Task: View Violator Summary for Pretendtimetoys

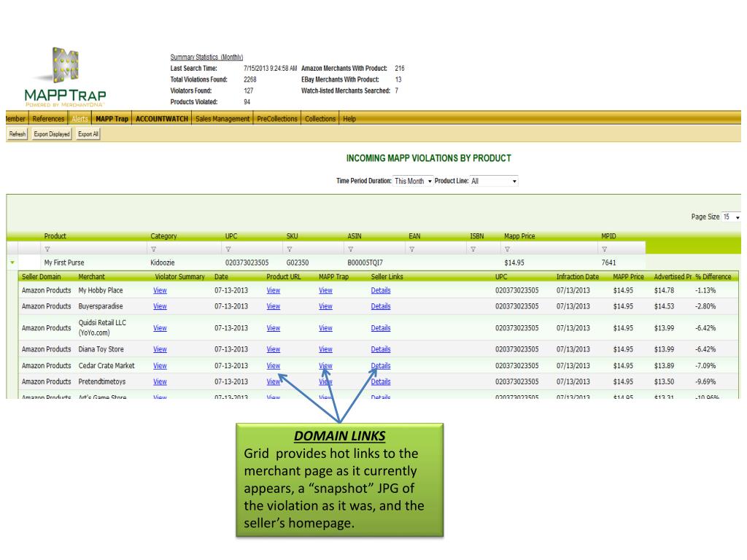Action: coord(160,382)
